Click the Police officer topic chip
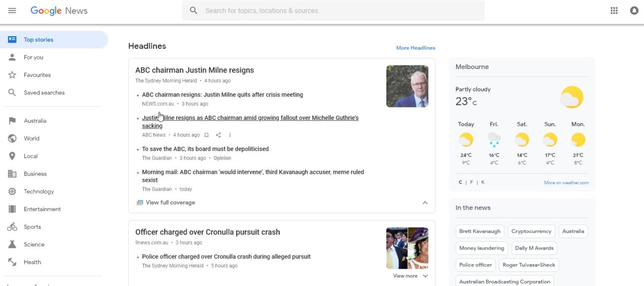644x286 pixels. coord(476,265)
